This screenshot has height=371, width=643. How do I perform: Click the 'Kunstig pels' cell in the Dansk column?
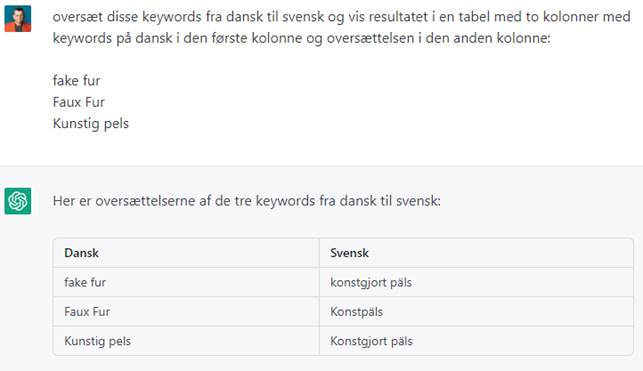coord(186,341)
